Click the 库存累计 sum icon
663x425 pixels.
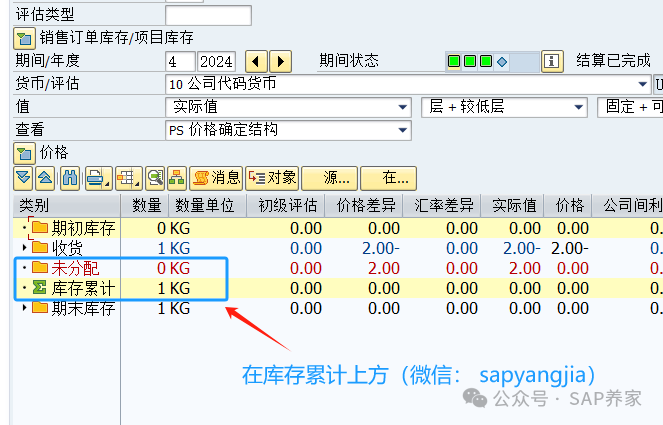click(x=40, y=288)
